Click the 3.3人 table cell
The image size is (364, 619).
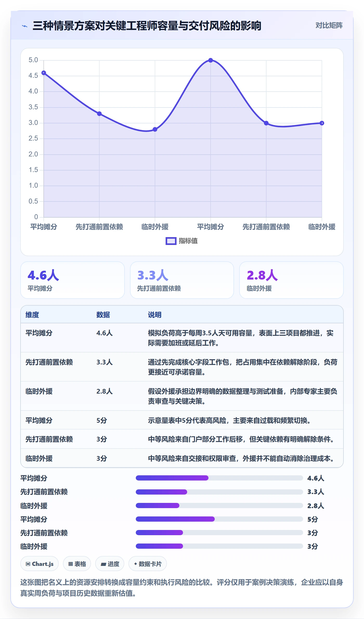105,362
